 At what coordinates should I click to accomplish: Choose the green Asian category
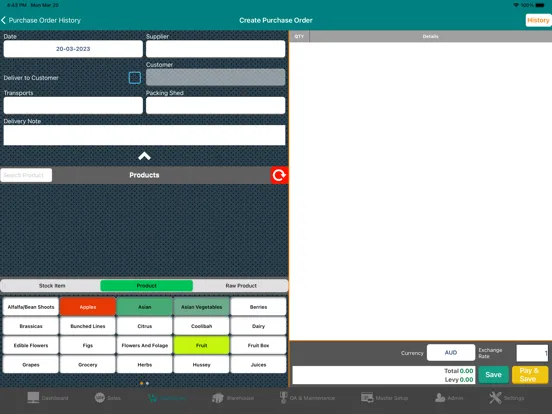pyautogui.click(x=145, y=307)
